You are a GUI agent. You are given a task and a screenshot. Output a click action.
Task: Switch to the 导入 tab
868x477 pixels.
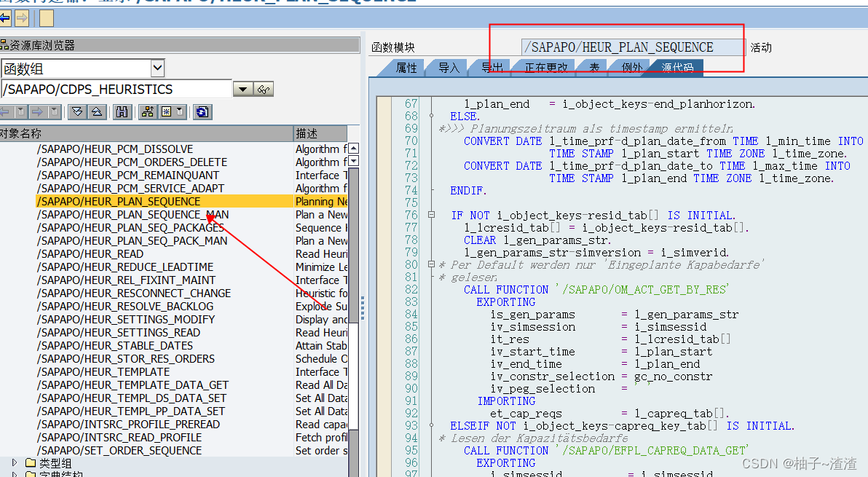click(x=449, y=68)
